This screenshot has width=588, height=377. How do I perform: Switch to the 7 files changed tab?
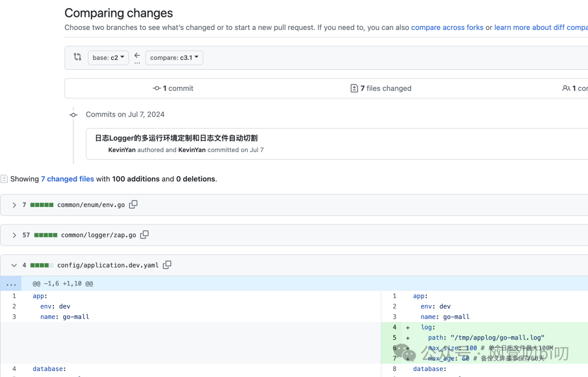(381, 88)
